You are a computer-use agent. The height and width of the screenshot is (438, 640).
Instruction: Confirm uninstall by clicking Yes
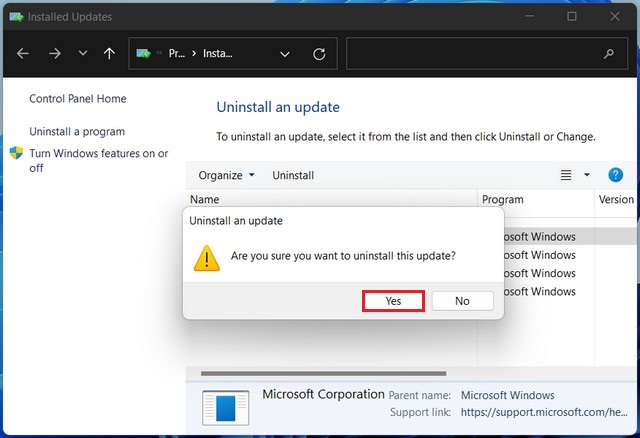point(393,301)
